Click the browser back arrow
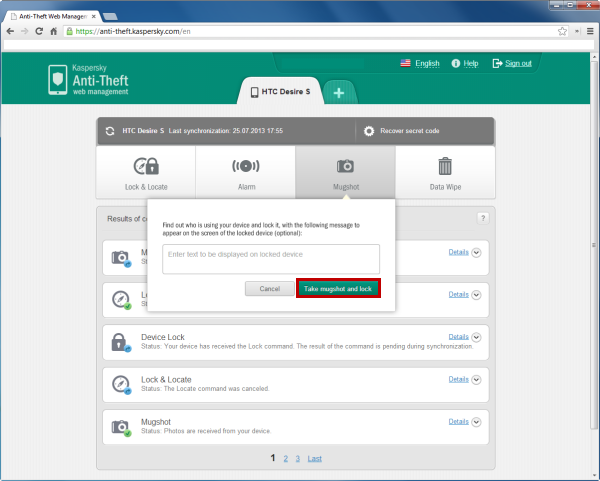Screen dimensions: 600x481 pyautogui.click(x=10, y=31)
